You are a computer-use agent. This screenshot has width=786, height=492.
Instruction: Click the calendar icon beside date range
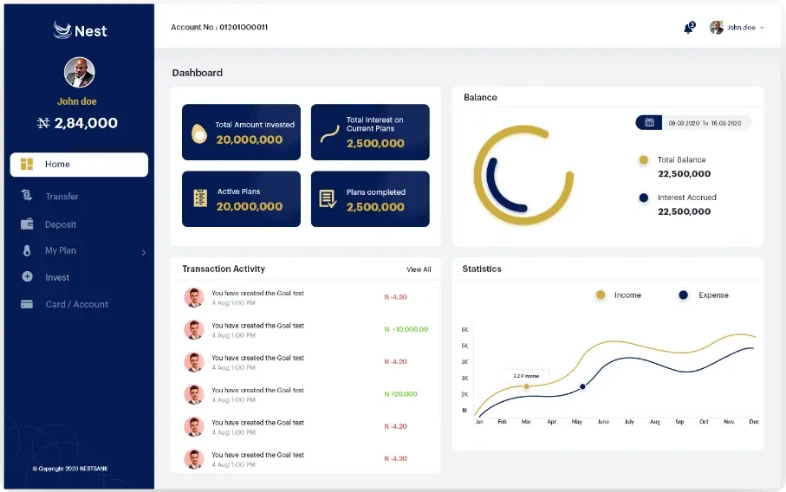pyautogui.click(x=649, y=122)
